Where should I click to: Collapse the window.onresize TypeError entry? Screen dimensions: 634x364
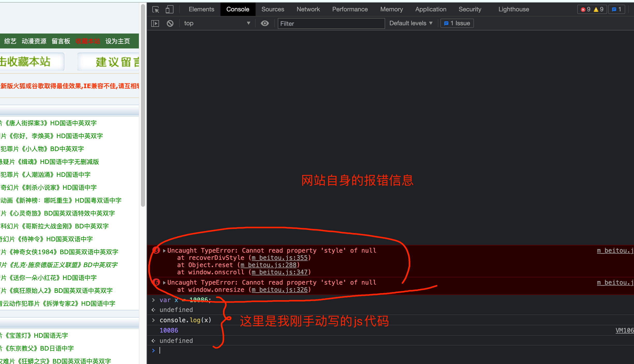[164, 283]
